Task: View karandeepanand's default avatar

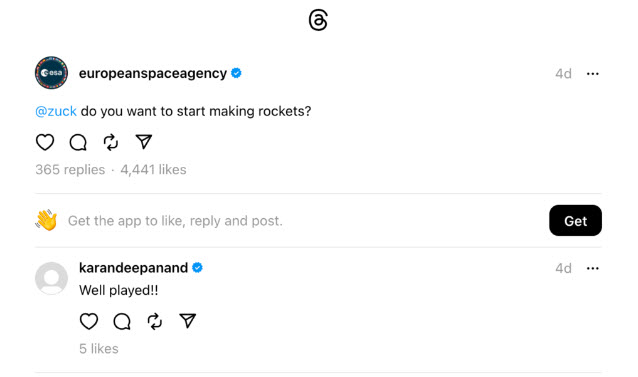Action: pyautogui.click(x=51, y=278)
